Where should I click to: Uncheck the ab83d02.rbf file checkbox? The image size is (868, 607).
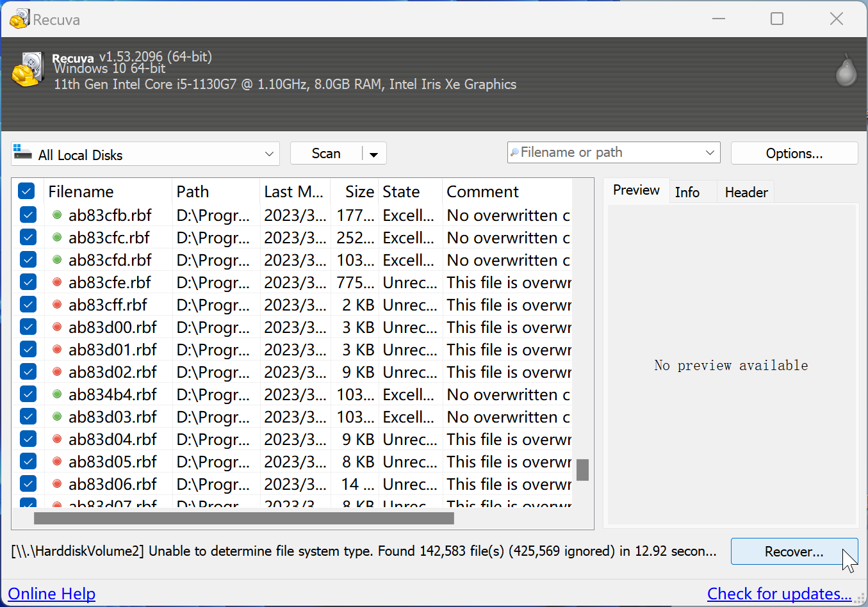(x=28, y=371)
